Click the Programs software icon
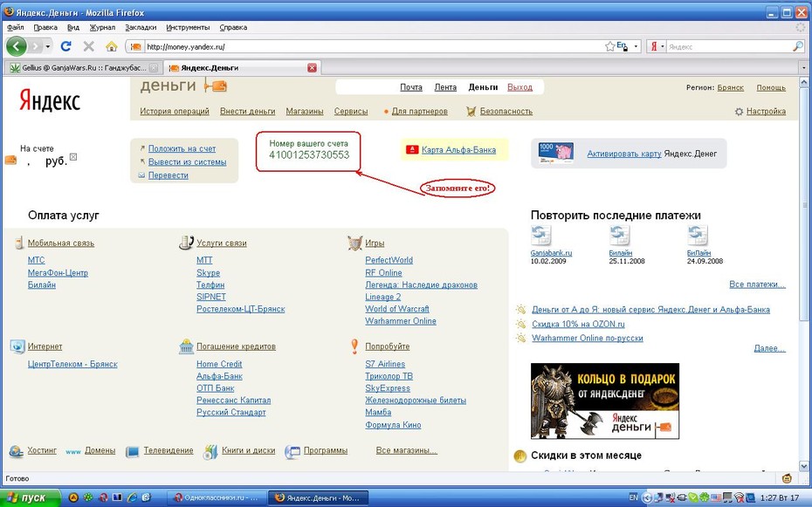 tap(292, 452)
